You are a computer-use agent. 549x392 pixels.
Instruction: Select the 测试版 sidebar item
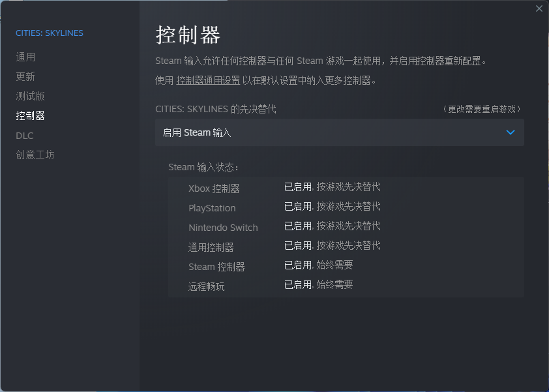(x=30, y=97)
